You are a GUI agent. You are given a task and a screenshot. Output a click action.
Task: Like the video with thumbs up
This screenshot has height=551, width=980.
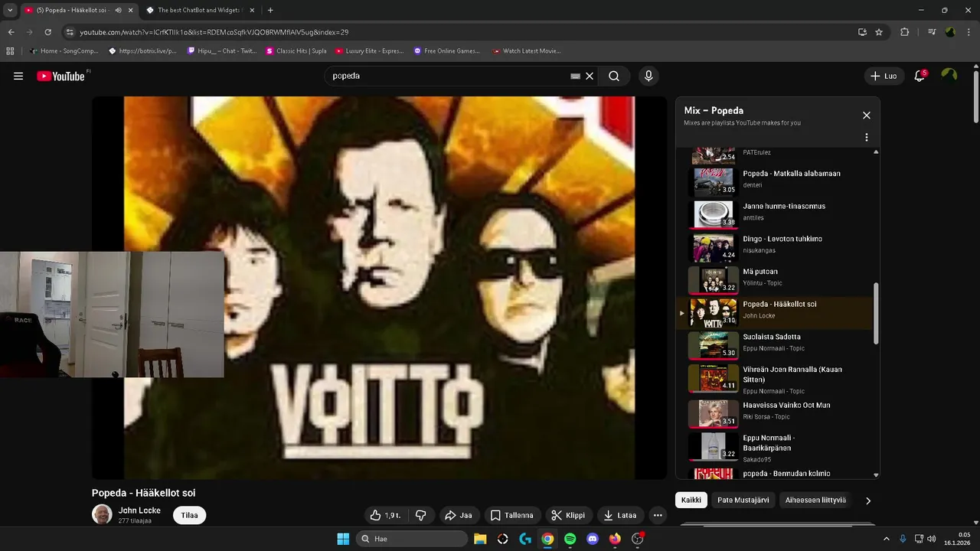(387, 515)
